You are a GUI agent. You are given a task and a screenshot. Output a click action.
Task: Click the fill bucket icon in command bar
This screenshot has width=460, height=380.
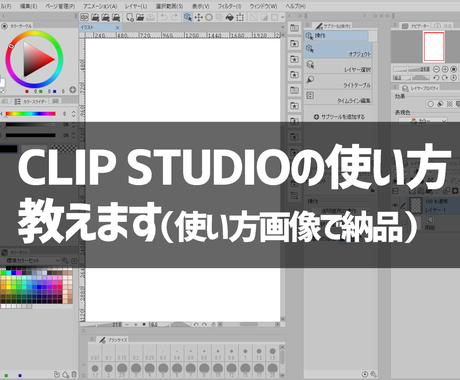click(230, 17)
